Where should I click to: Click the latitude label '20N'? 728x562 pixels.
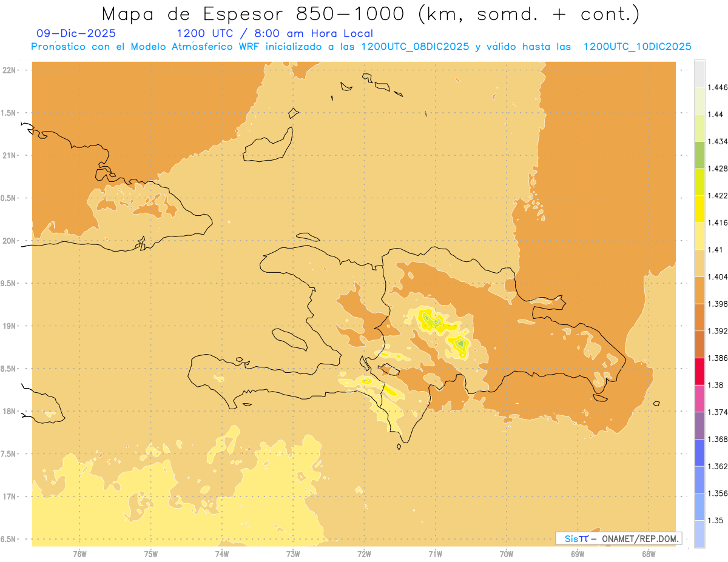point(9,241)
